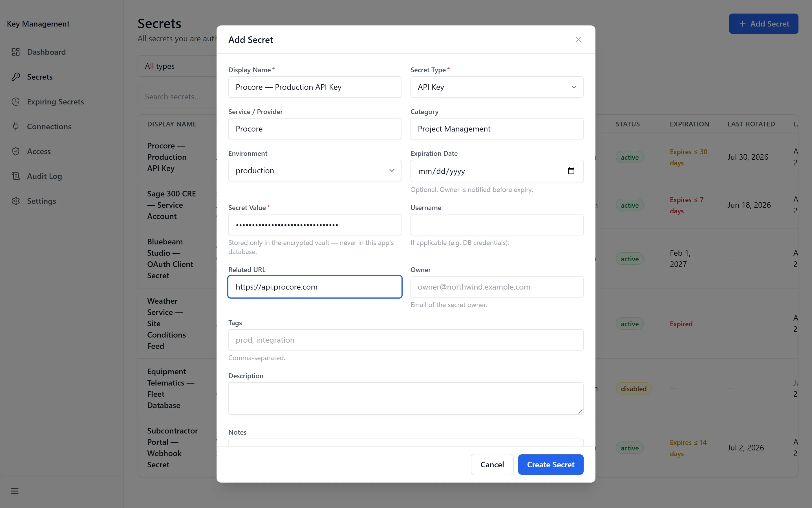Click the Jul 2, 2026 last rotated date
This screenshot has width=812, height=508.
pos(745,448)
